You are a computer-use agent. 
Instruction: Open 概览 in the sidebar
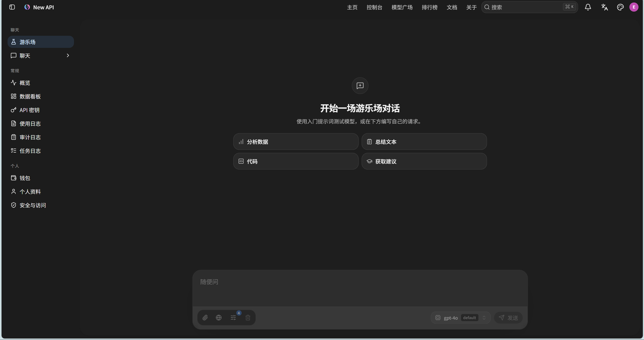tap(41, 83)
